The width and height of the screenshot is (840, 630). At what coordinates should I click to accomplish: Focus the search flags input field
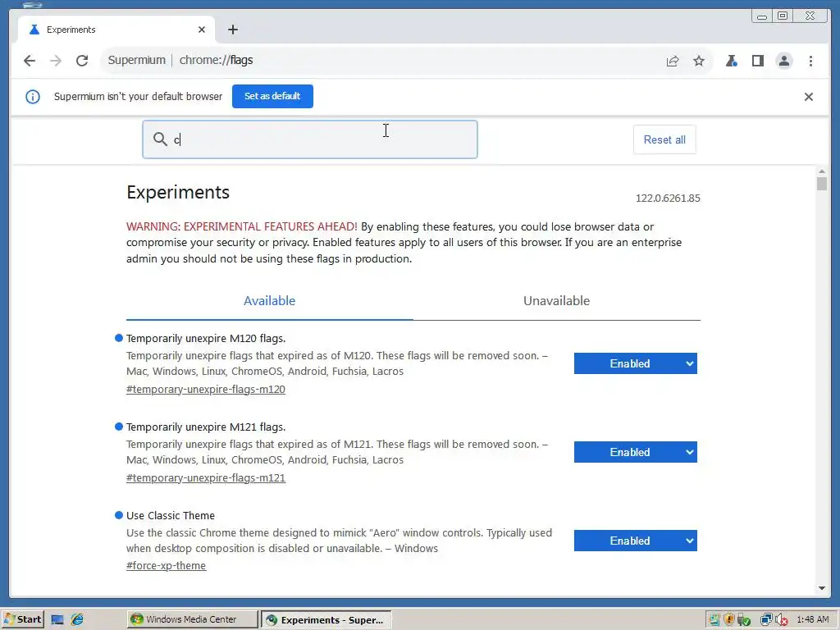(x=309, y=139)
